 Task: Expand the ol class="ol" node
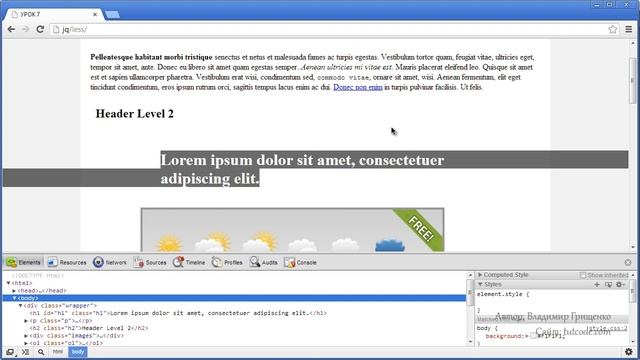[26, 343]
